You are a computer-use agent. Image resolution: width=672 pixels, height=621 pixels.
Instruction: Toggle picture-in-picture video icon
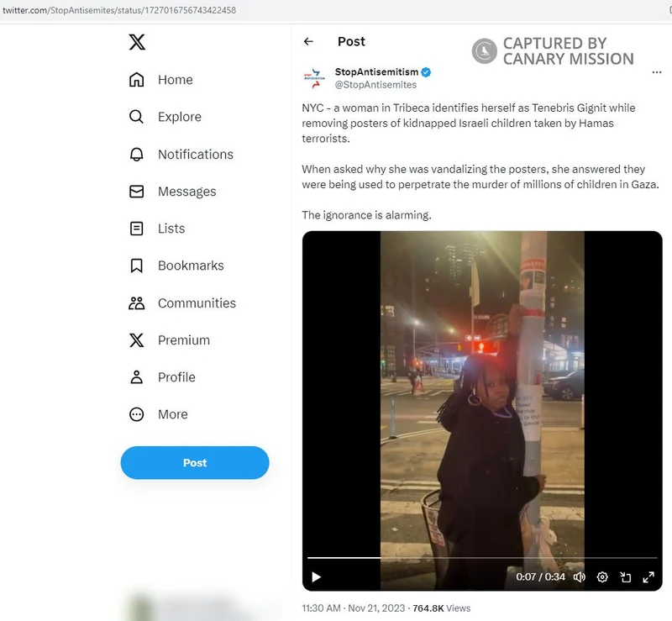[x=625, y=577]
